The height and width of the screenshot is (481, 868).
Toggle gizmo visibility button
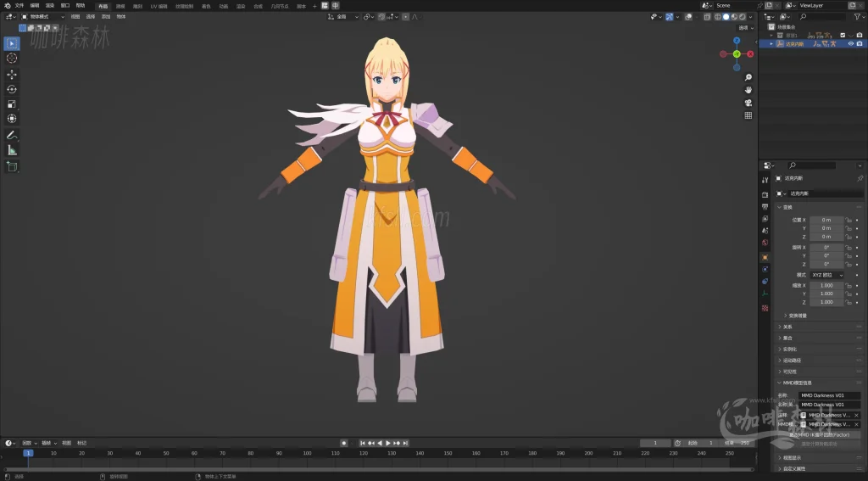tap(670, 17)
